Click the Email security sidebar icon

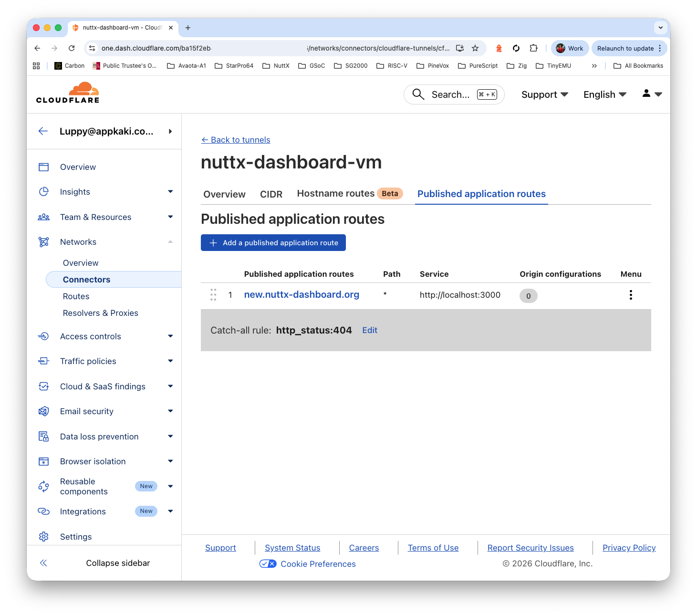tap(43, 411)
